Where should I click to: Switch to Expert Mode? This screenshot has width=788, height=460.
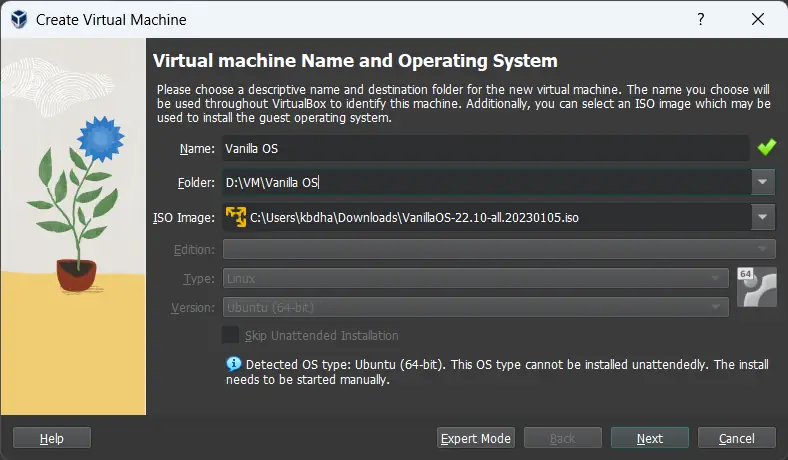pyautogui.click(x=476, y=438)
